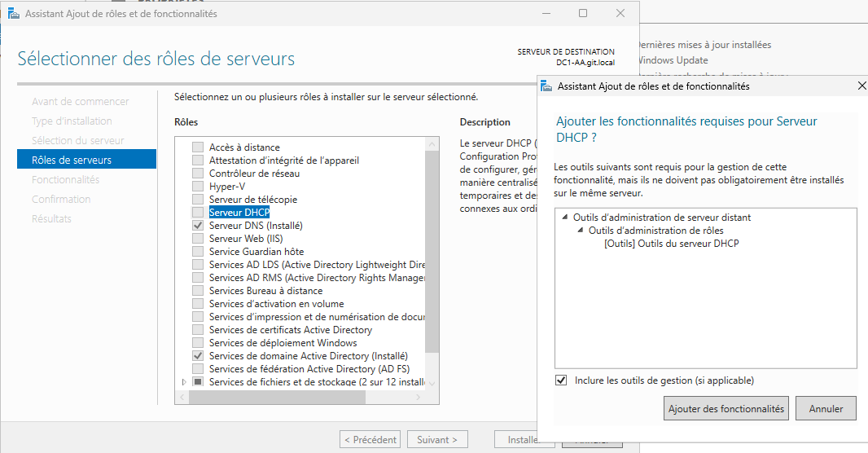This screenshot has height=453, width=868.
Task: Select Services de fédération Active Directory text
Action: [309, 369]
